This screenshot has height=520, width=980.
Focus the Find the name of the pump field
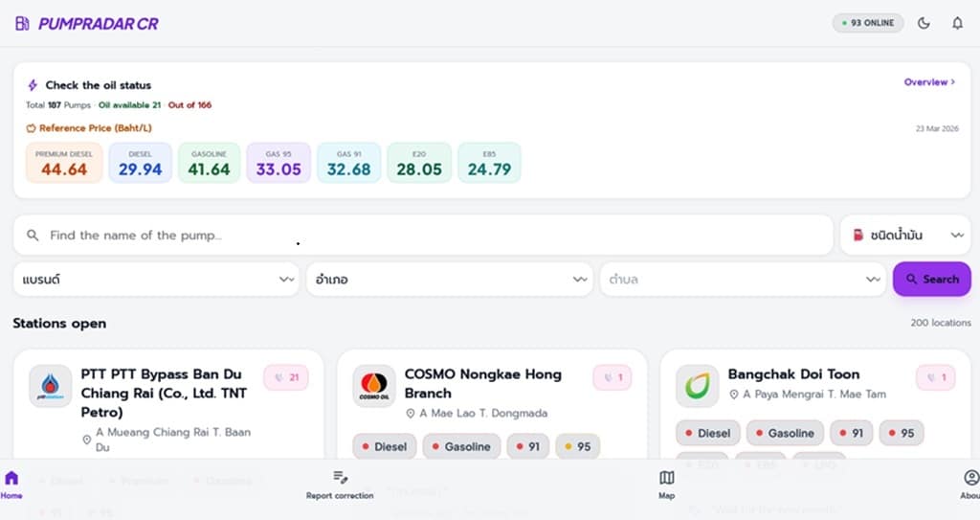point(423,236)
